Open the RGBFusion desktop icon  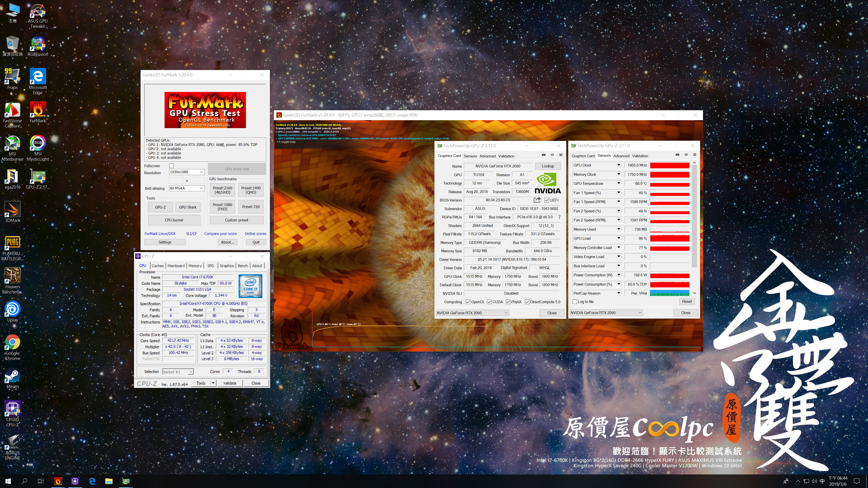[x=38, y=47]
